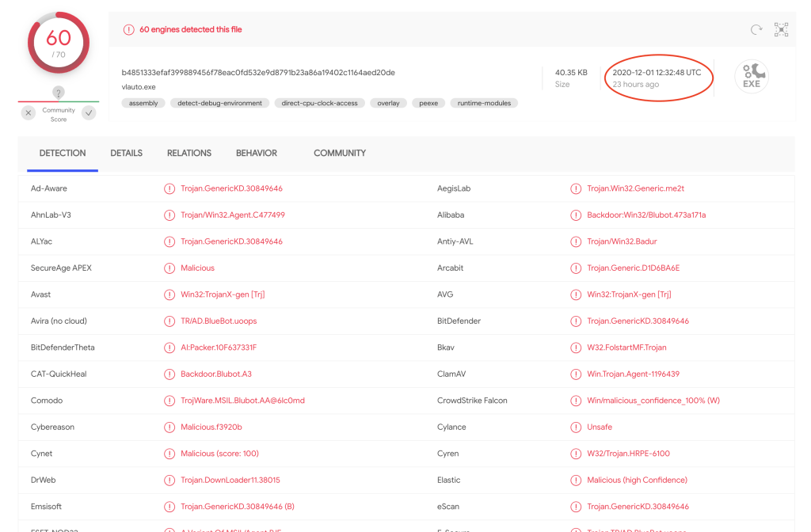Viewport: 811px width, 532px height.
Task: Click the alert icon beside engines detected
Action: click(128, 30)
